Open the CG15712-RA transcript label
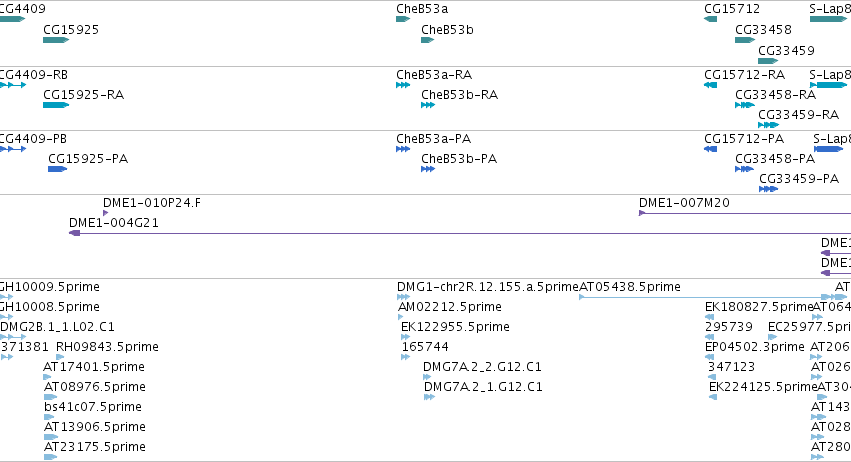 click(x=744, y=74)
